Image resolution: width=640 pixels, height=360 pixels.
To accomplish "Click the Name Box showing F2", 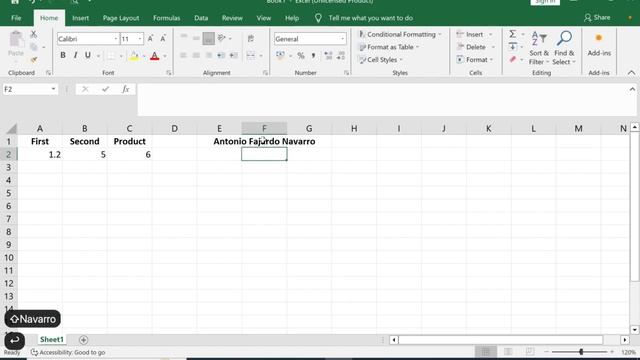I will pos(30,89).
